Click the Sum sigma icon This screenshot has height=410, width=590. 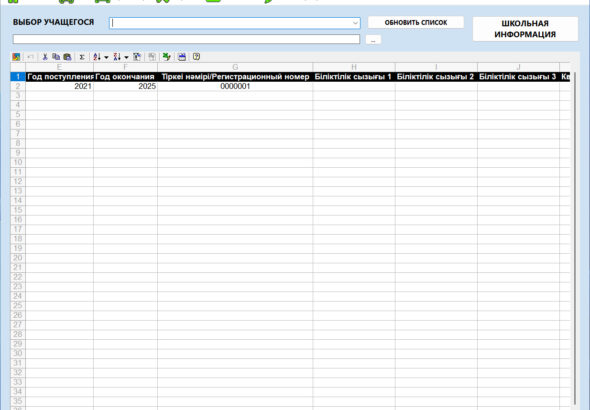(82, 57)
